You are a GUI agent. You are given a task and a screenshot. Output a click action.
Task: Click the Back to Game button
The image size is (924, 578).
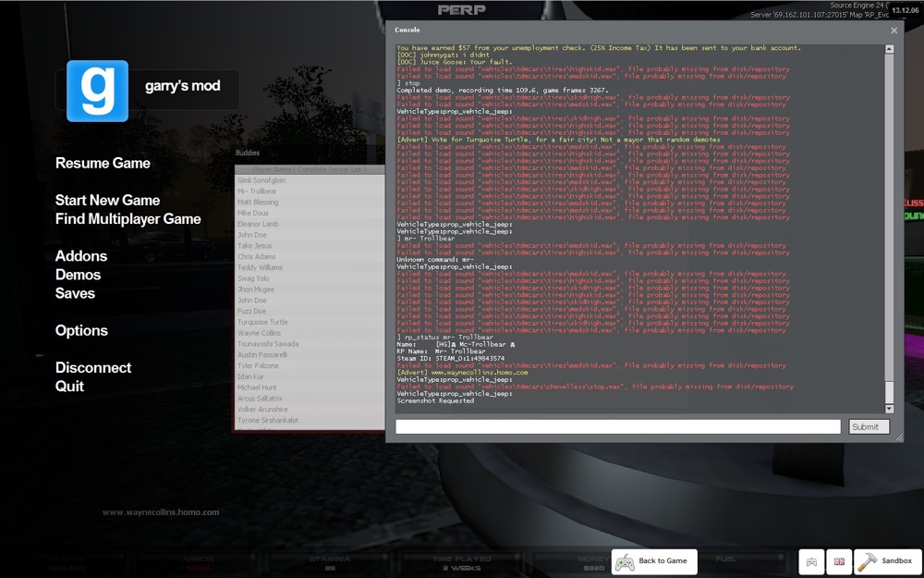coord(654,561)
